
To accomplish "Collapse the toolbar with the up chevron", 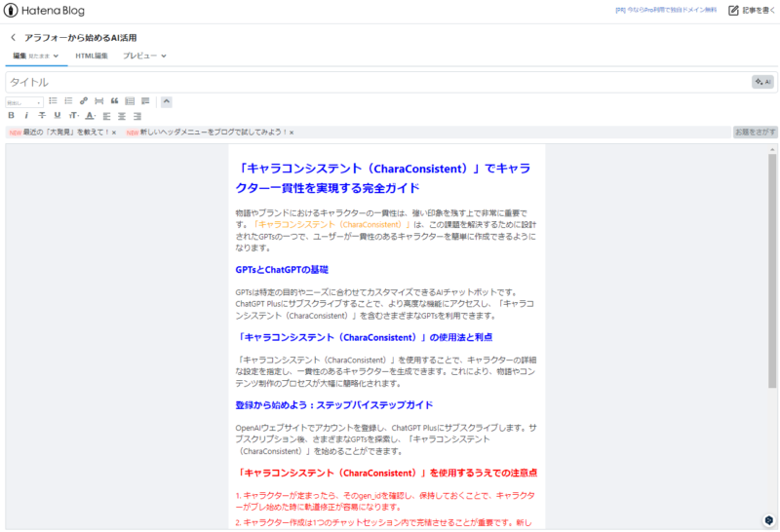I will coord(167,101).
